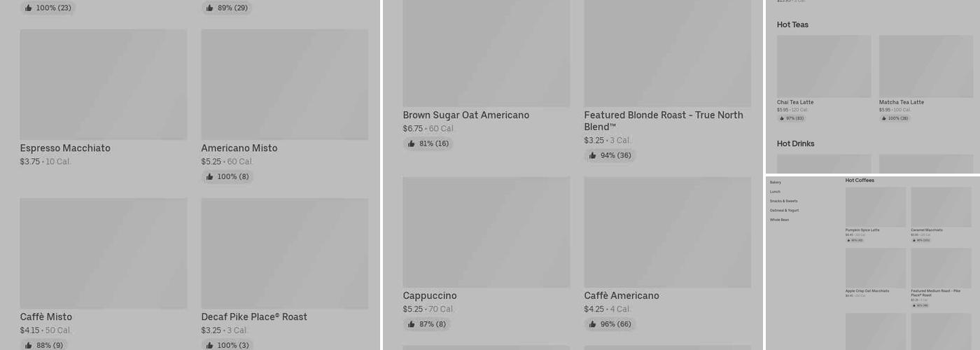Viewport: 980px width, 350px height.
Task: Open the Espresso Macchiato item title
Action: point(65,148)
